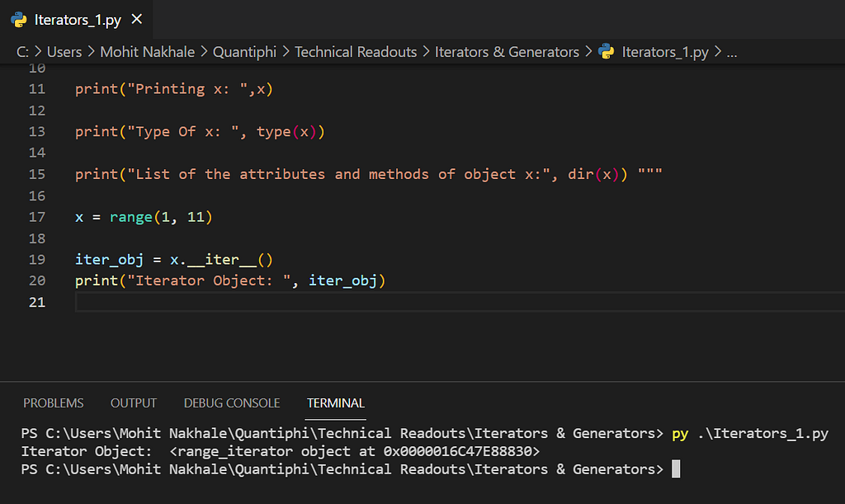Click the terminal prompt cursor
Image resolution: width=845 pixels, height=504 pixels.
[676, 469]
